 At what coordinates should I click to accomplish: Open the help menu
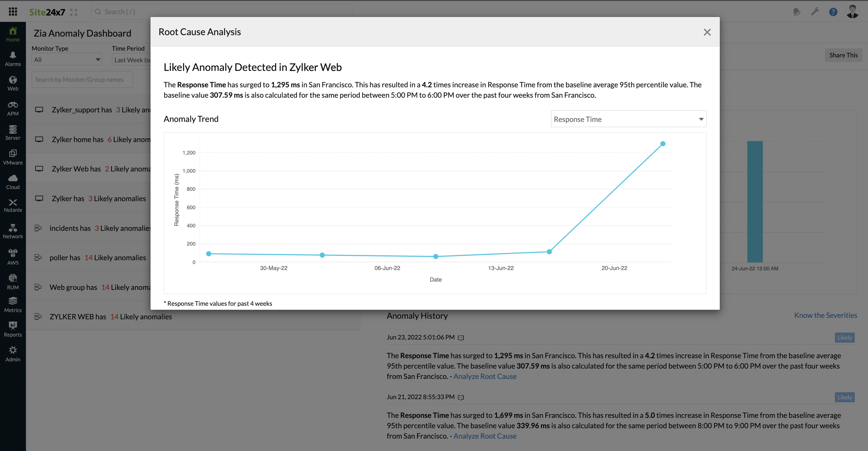point(833,12)
